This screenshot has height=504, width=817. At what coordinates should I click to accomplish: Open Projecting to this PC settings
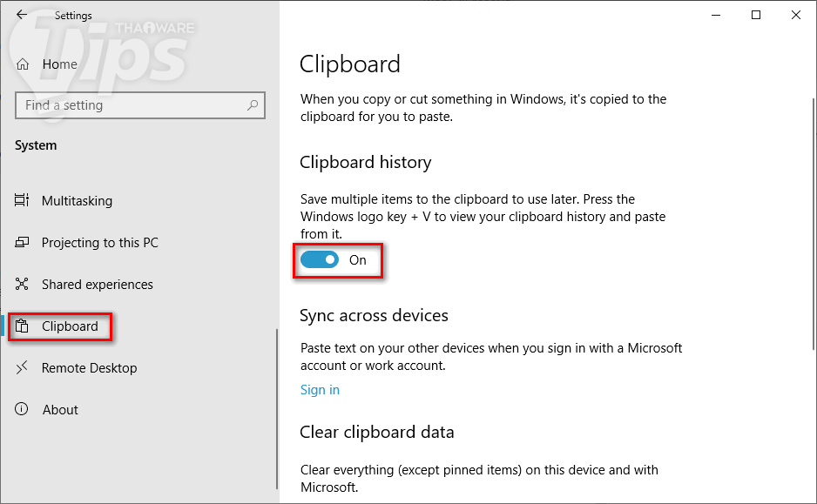[x=99, y=243]
